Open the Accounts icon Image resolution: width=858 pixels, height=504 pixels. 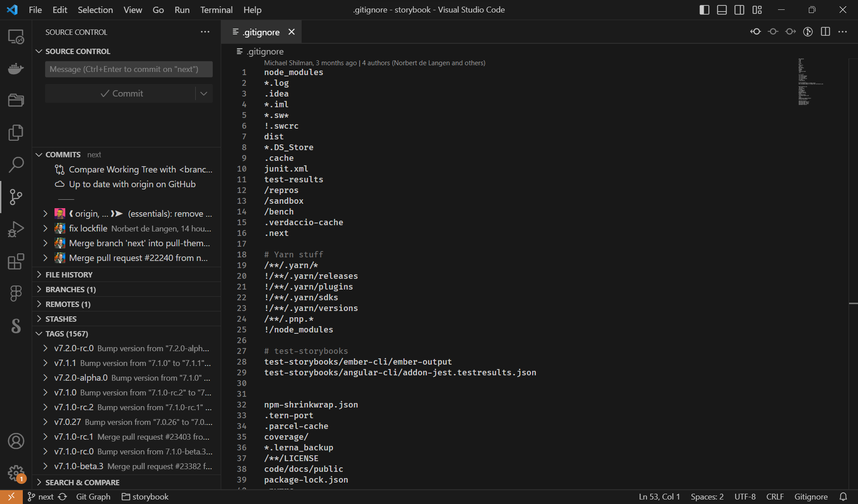pyautogui.click(x=16, y=441)
